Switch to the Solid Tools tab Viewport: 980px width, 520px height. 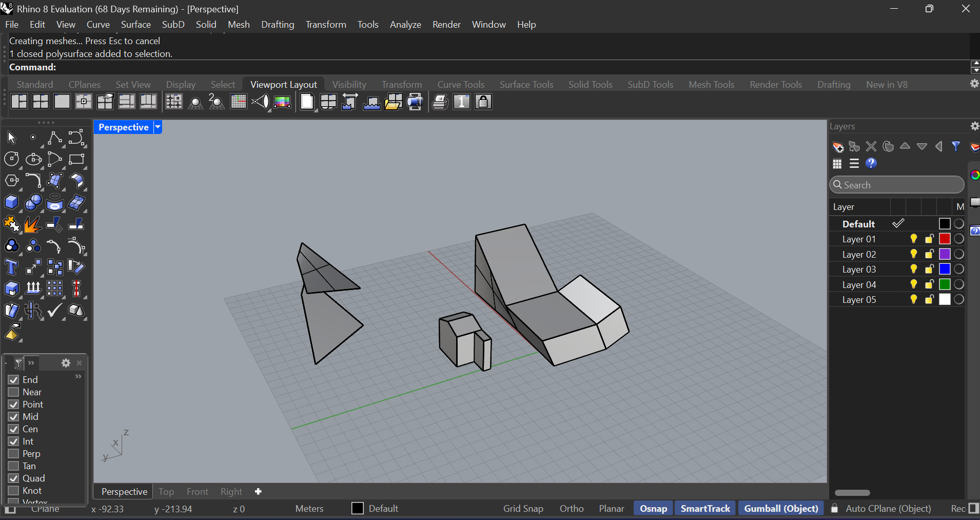click(590, 85)
